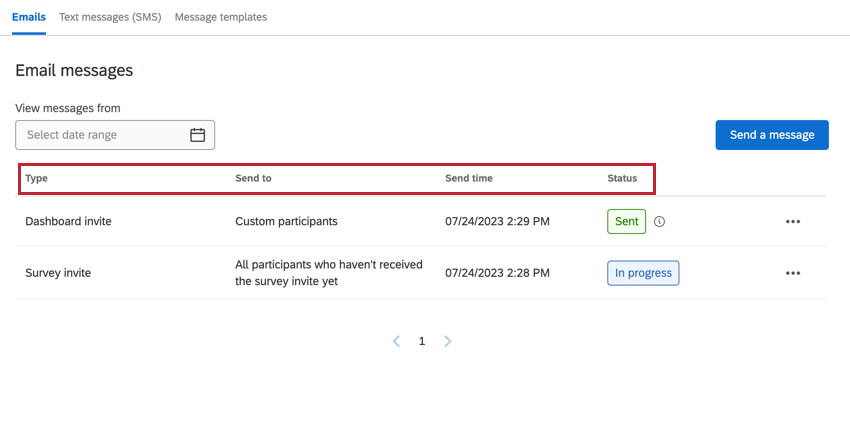Open the Message templates tab
Screen dimensions: 850x425
coord(221,17)
